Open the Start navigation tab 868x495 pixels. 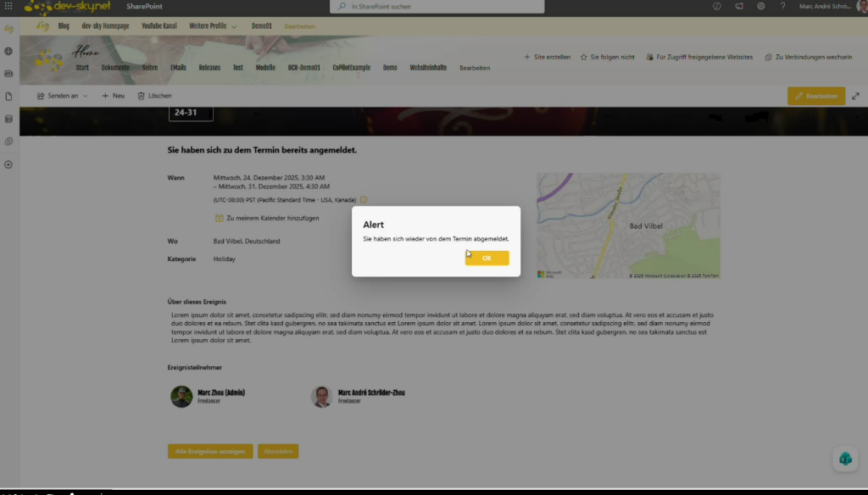click(x=82, y=68)
